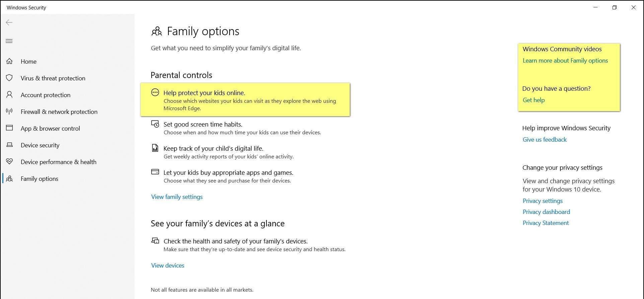This screenshot has height=299, width=644.
Task: Click the back arrow icon
Action: (9, 22)
